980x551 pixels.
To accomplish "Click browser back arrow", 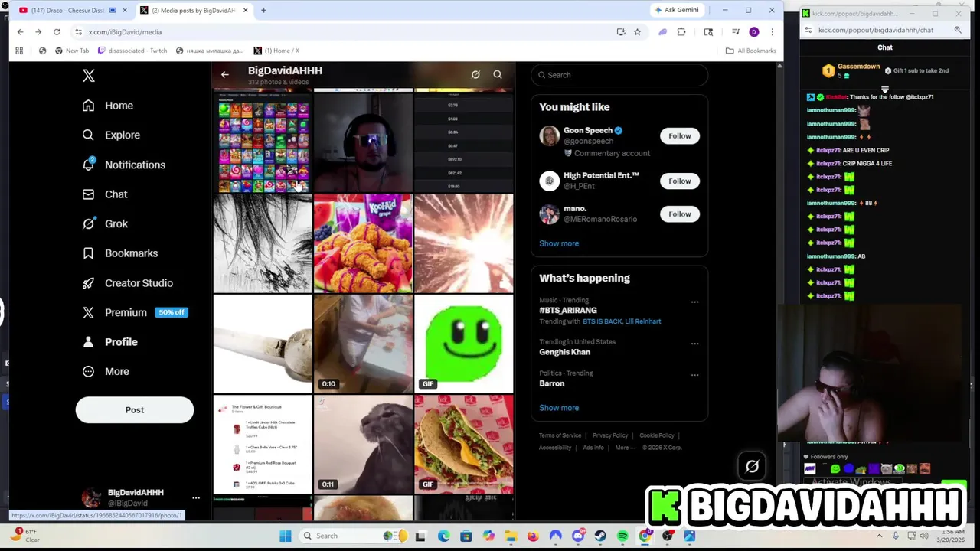I will point(20,32).
